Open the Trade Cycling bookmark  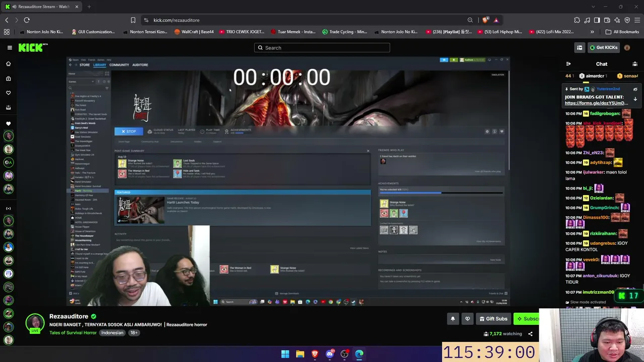[x=345, y=32]
